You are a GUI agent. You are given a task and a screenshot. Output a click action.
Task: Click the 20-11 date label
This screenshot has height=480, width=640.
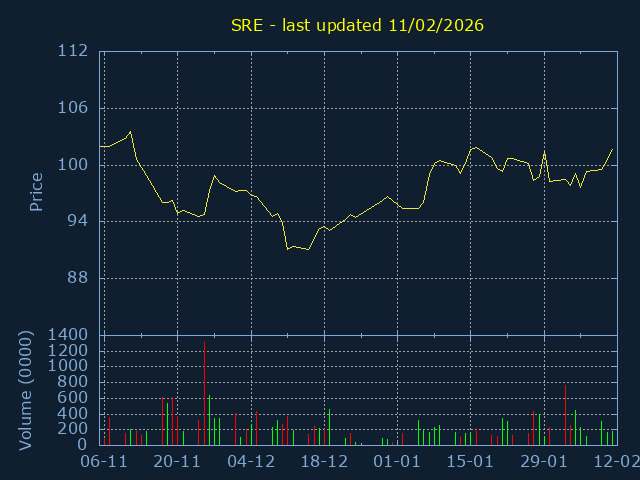pyautogui.click(x=178, y=462)
